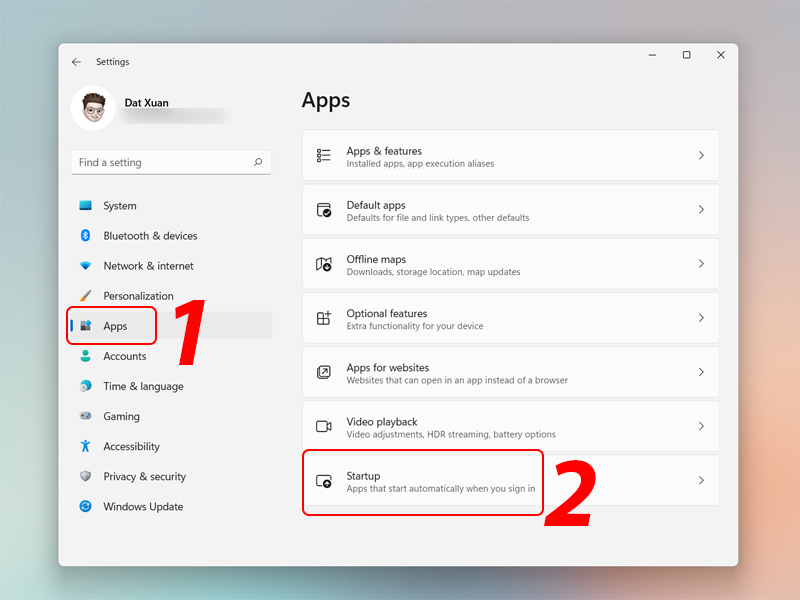Click the Apps for websites icon
Image resolution: width=800 pixels, height=600 pixels.
[x=323, y=372]
